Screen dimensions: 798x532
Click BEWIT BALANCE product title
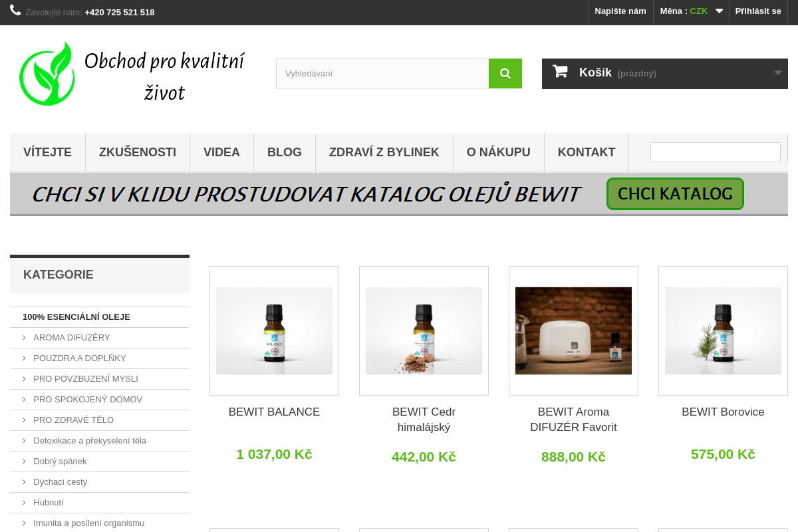click(274, 412)
